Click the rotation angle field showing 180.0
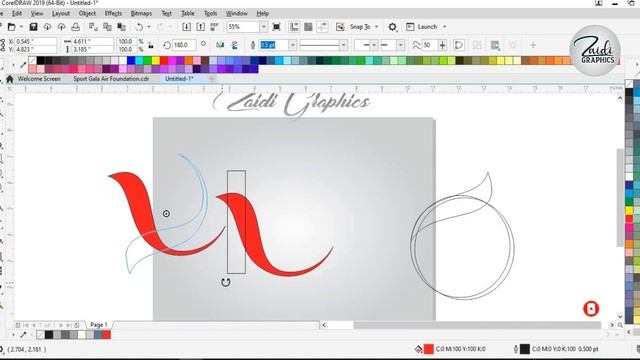Viewport: 640px width, 360px height. [x=184, y=45]
